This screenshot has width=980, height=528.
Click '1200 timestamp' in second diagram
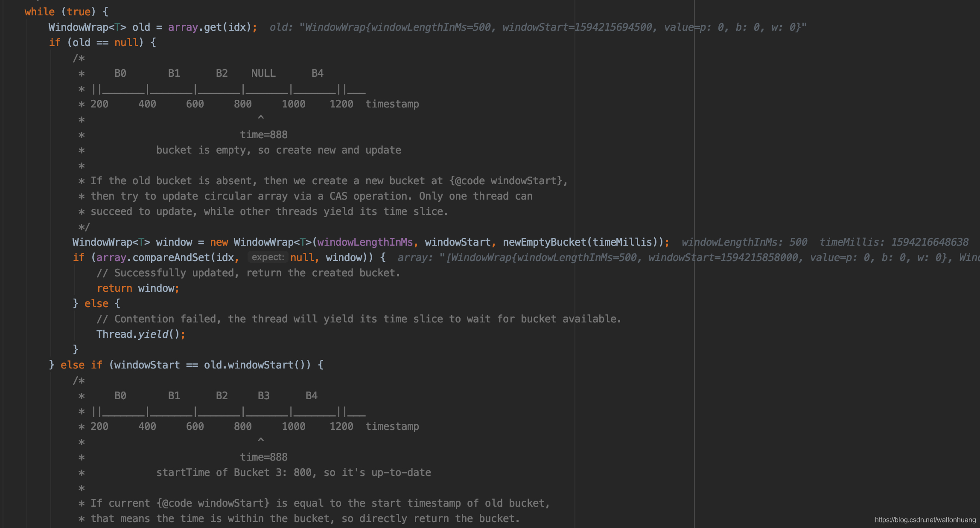(374, 426)
